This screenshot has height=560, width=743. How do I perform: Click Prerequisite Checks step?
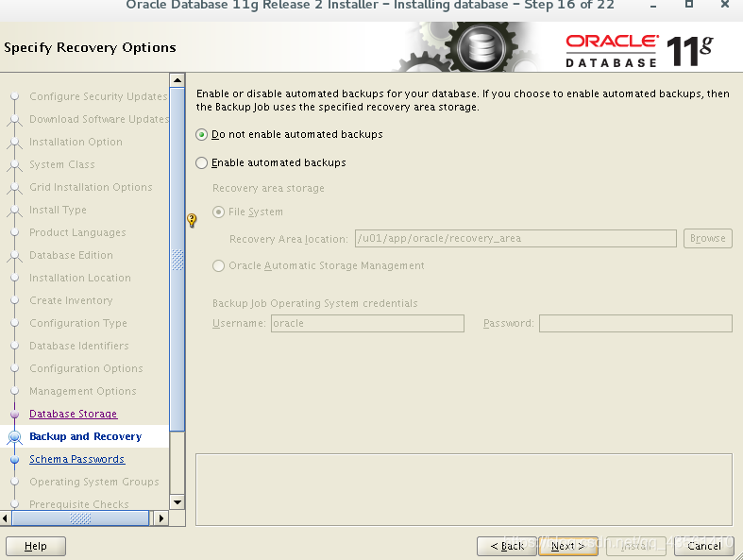79,504
